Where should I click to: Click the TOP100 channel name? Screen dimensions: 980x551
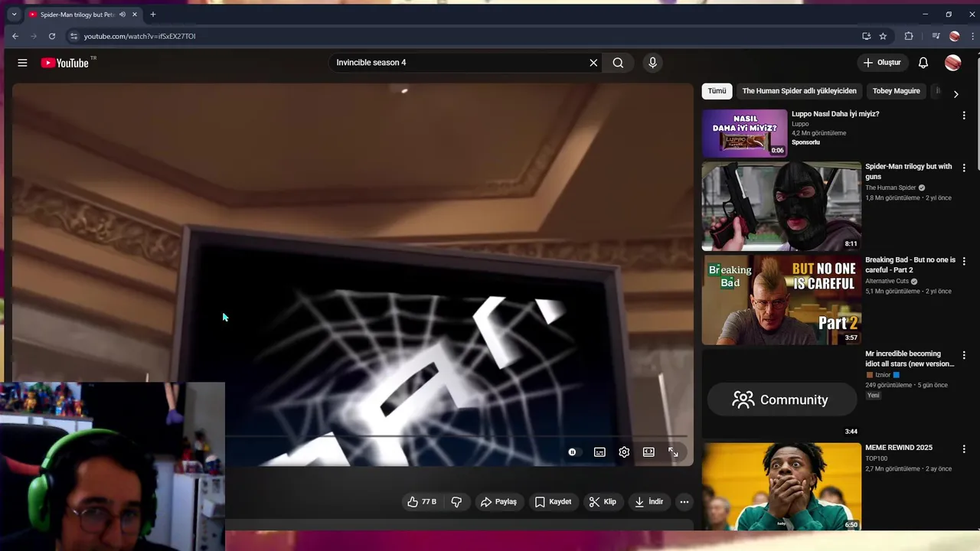pos(877,458)
